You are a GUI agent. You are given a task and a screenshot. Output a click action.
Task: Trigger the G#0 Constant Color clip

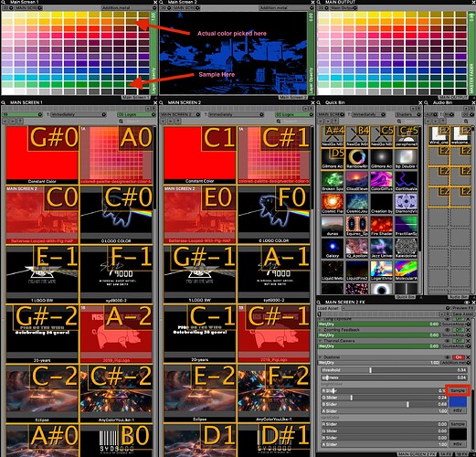[x=42, y=154]
